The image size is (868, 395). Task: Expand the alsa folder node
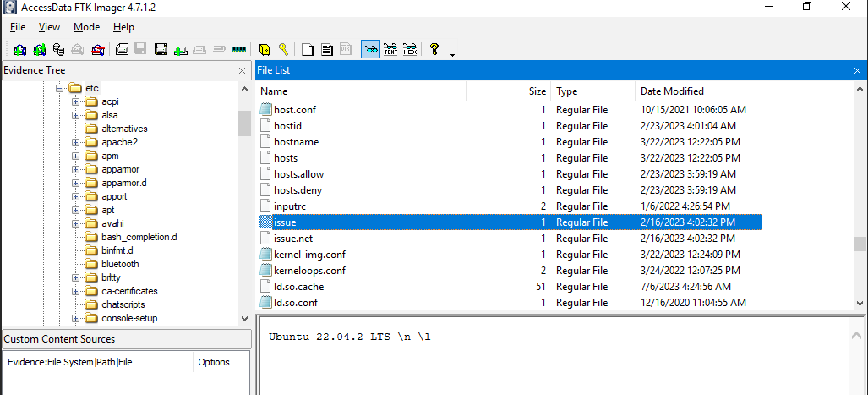coord(75,115)
